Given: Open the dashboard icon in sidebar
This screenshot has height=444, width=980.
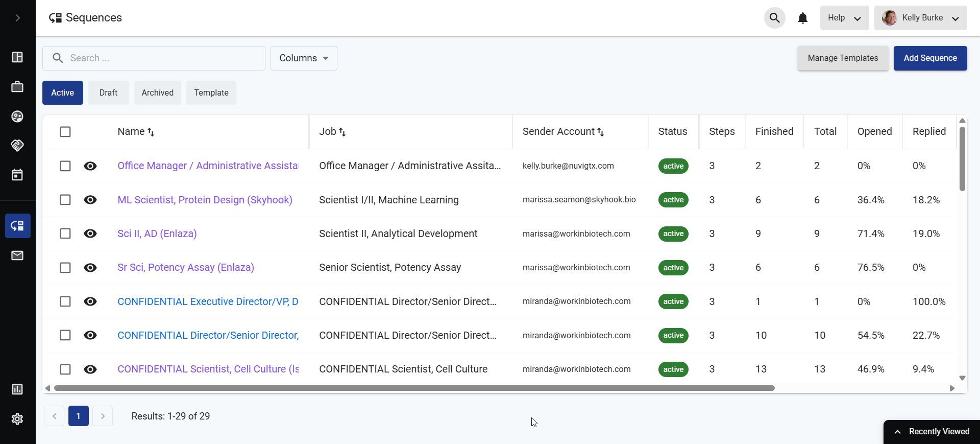Looking at the screenshot, I should pyautogui.click(x=17, y=57).
